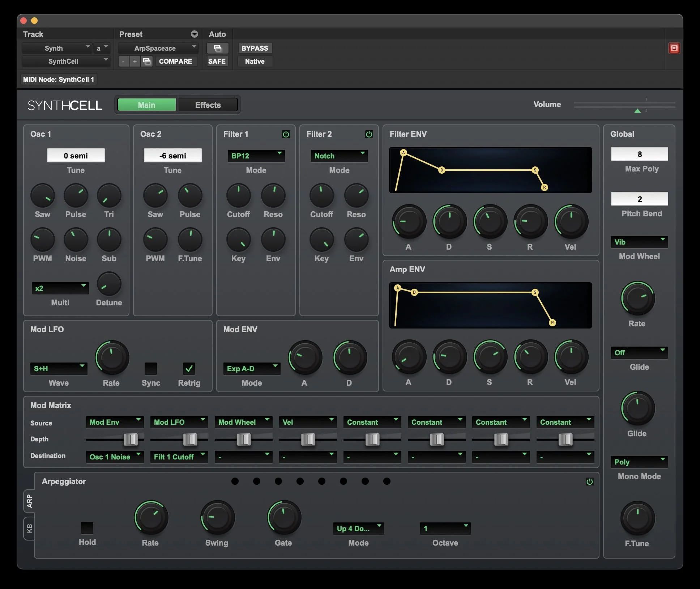This screenshot has width=700, height=589.
Task: Power off the Arpeggiator section
Action: pos(589,481)
